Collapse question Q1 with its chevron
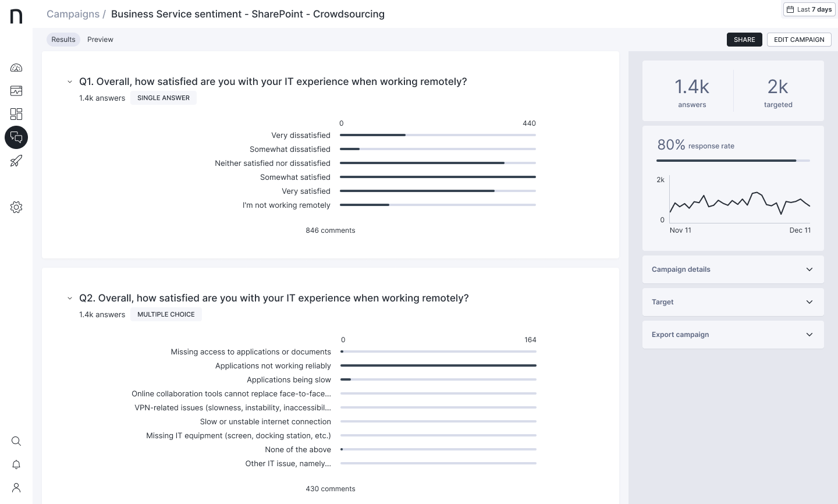 70,82
